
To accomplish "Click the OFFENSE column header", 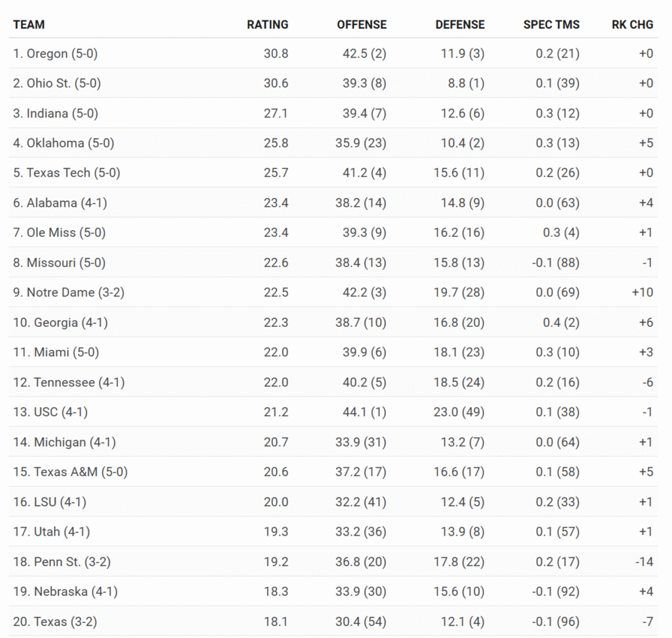I will tap(362, 25).
